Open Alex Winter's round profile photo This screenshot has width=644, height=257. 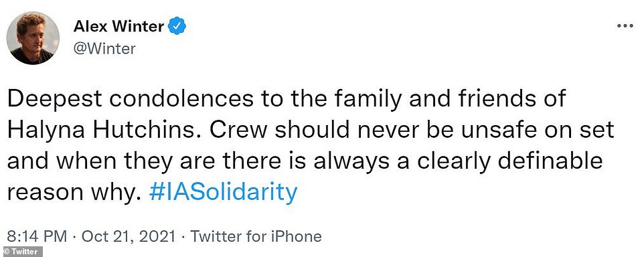click(x=33, y=37)
